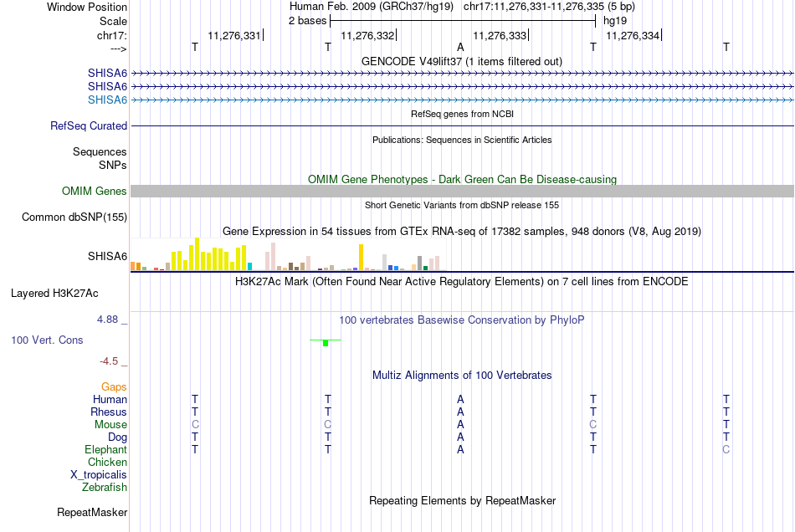Image resolution: width=795 pixels, height=532 pixels.
Task: Select the light-blue third SHISA6 transcript label
Action: [x=107, y=100]
